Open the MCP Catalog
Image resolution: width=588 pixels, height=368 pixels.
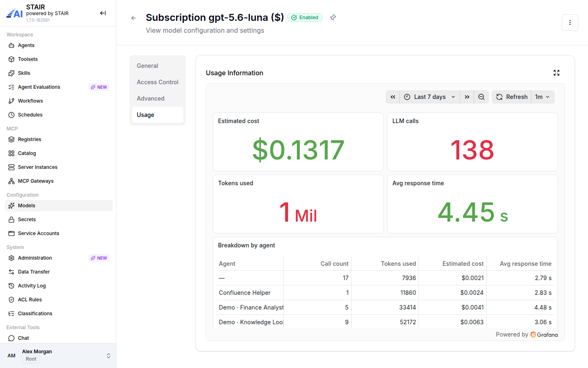pyautogui.click(x=59, y=153)
